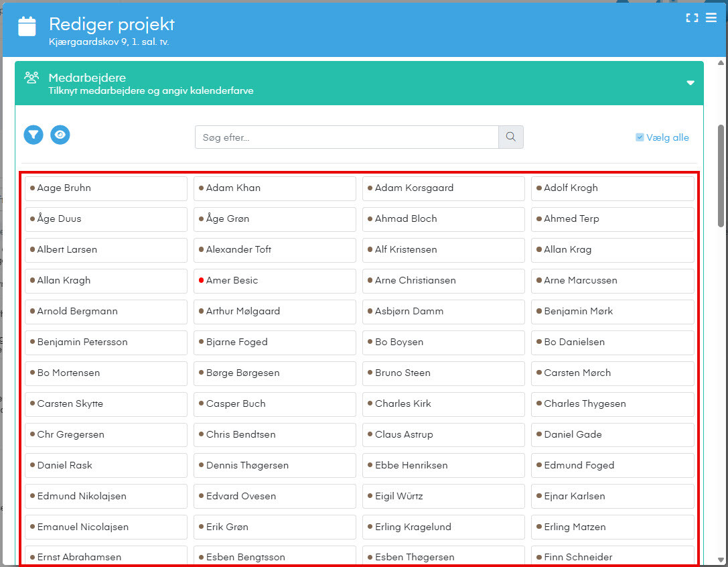Select employee Aage Bruhn
This screenshot has width=728, height=567.
[106, 188]
